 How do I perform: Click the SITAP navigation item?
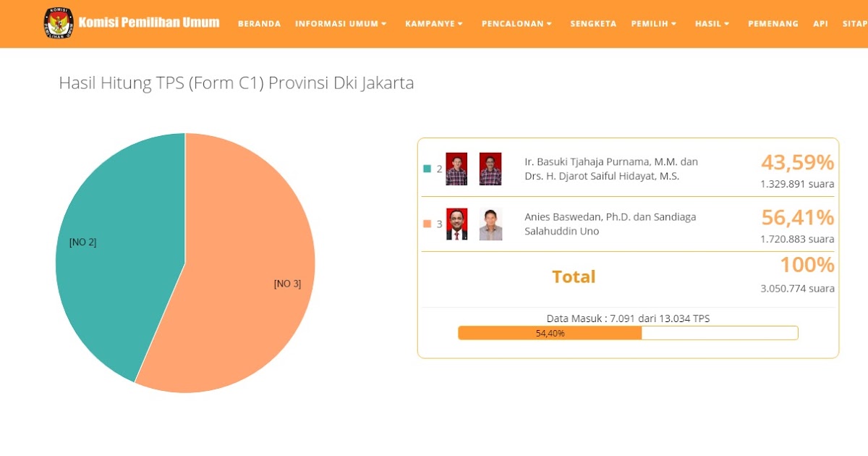pos(855,23)
